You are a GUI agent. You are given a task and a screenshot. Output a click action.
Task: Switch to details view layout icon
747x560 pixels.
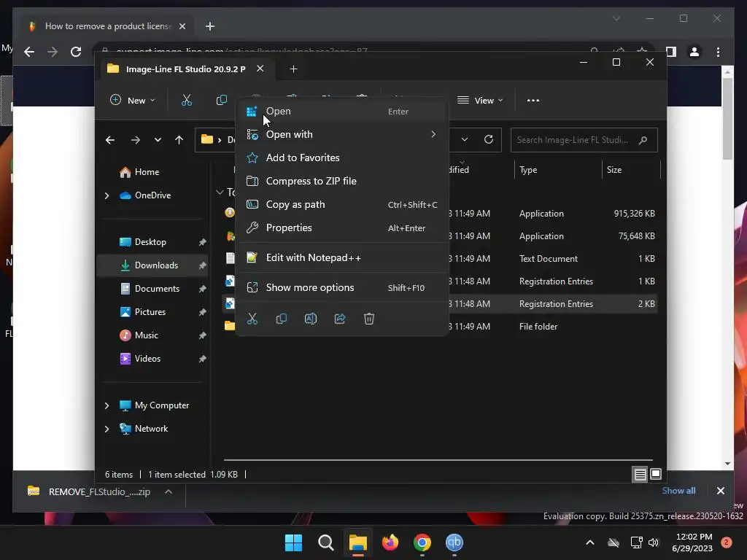click(x=640, y=474)
